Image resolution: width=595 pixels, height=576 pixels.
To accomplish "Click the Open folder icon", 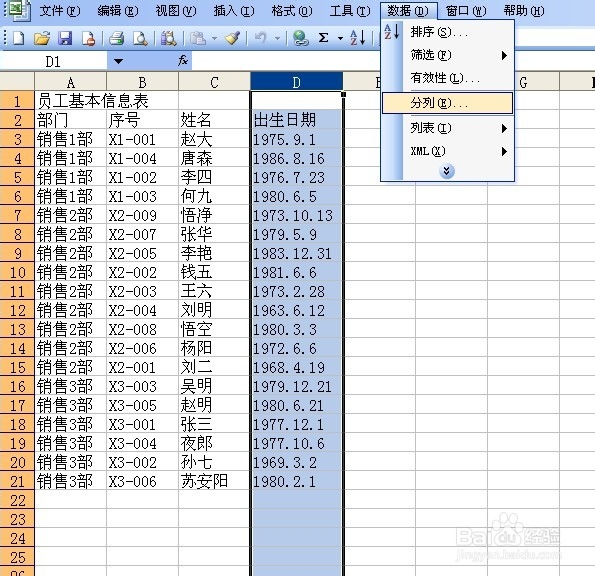I will [x=42, y=38].
